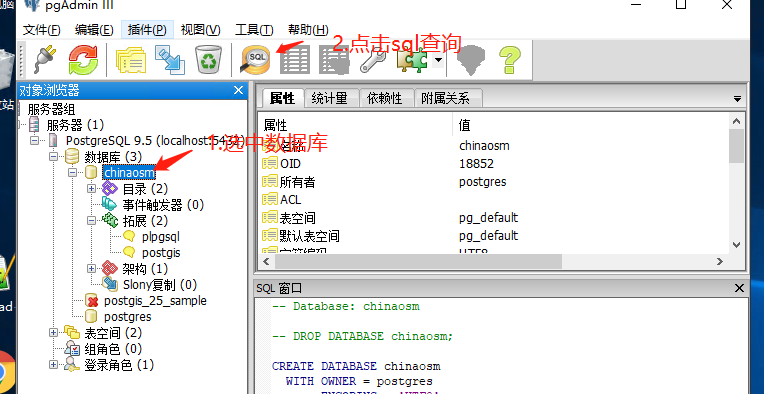Click the 数据库 stack icon in tree
Viewport: 764px width, 394px height.
coord(72,157)
